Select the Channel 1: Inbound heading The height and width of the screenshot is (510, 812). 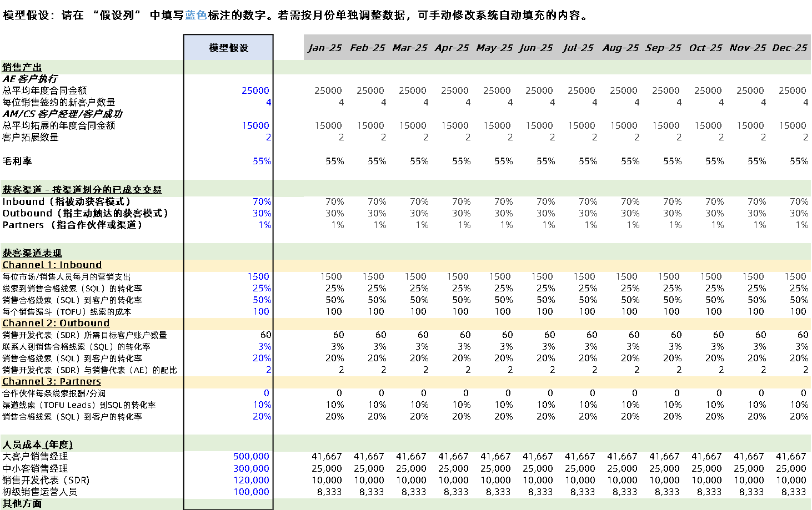(52, 265)
